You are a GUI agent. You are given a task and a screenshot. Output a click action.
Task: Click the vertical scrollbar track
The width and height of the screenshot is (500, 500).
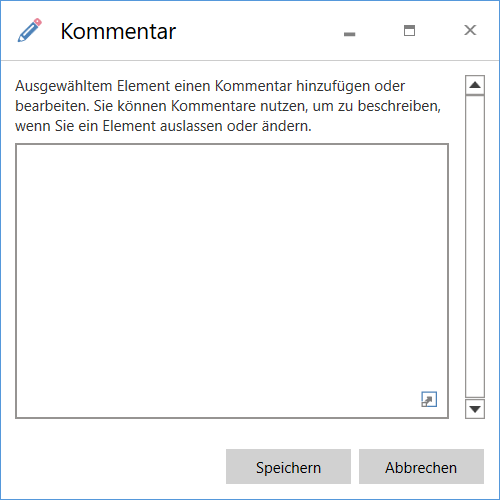click(475, 247)
